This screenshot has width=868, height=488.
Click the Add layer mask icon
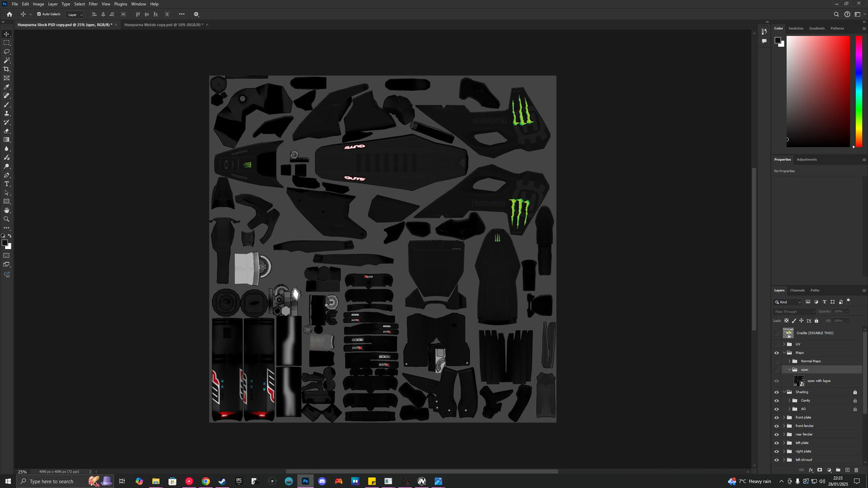pyautogui.click(x=819, y=469)
